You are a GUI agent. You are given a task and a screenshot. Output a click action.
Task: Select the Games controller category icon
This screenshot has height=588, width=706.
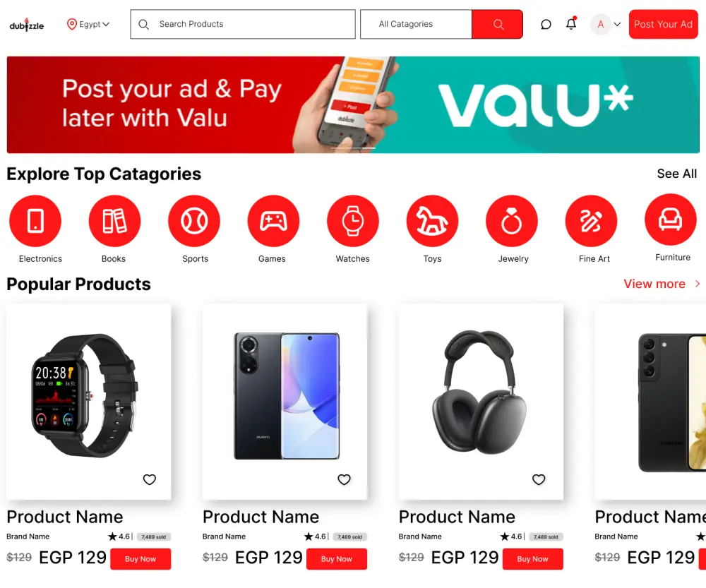(273, 221)
